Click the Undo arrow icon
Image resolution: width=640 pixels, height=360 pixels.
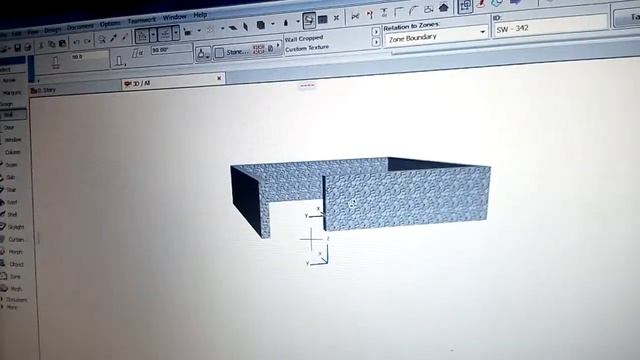76,42
